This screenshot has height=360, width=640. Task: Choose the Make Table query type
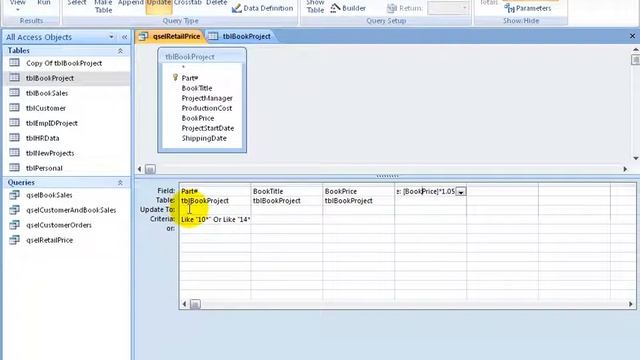point(103,7)
